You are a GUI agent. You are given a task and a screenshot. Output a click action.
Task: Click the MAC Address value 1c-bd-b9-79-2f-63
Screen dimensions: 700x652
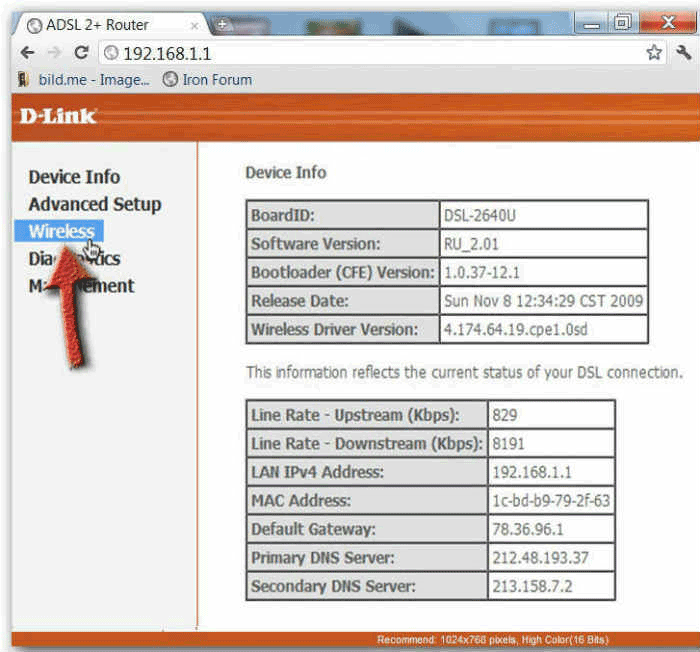click(551, 501)
